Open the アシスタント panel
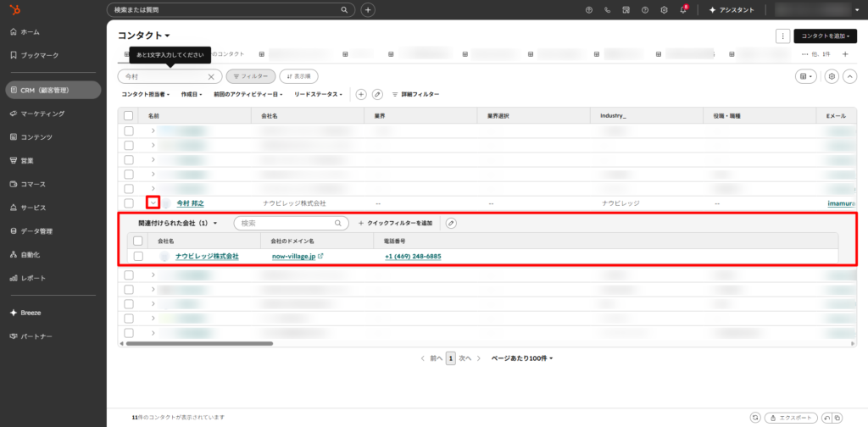868x427 pixels. click(x=732, y=10)
